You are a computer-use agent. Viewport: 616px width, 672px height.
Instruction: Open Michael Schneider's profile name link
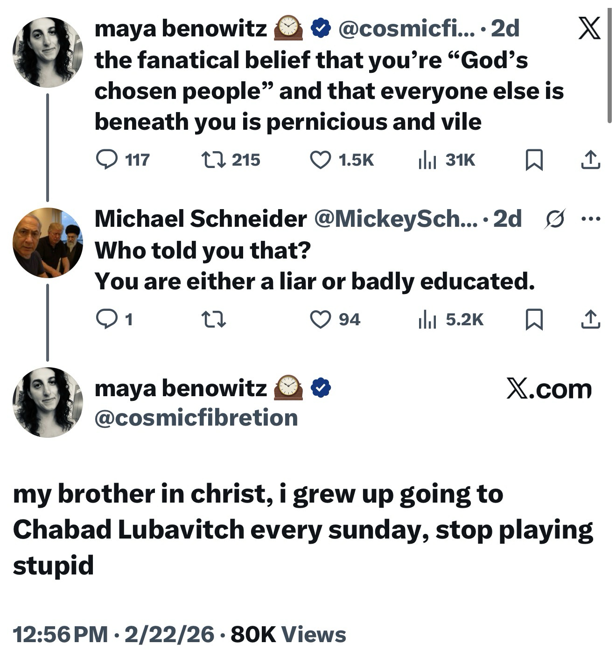point(201,218)
